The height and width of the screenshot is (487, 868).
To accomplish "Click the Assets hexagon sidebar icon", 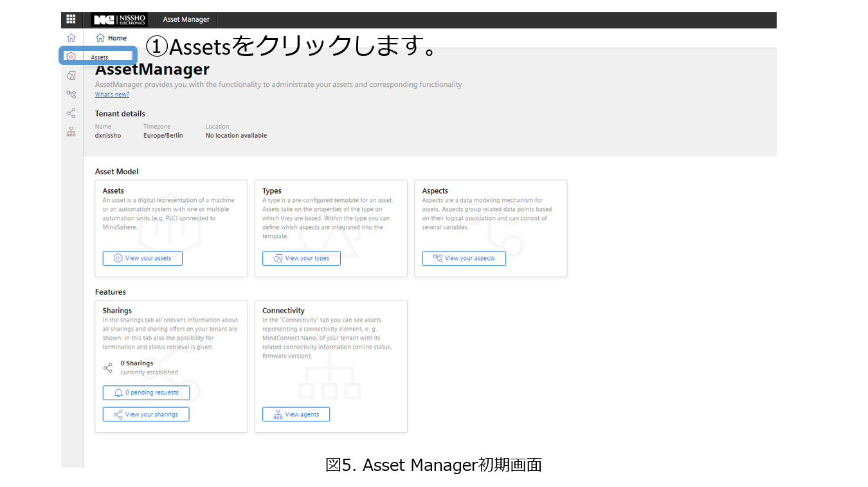I will point(71,57).
